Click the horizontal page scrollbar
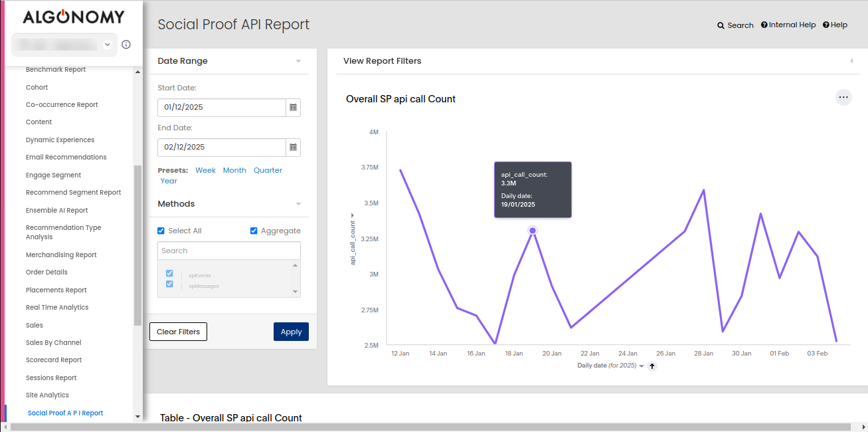This screenshot has height=432, width=868. (430, 427)
